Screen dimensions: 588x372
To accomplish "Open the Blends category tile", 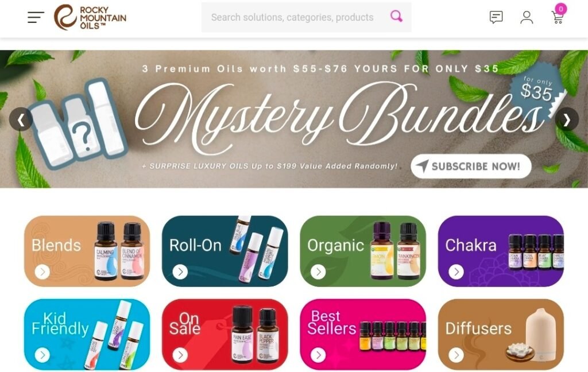I will coord(87,251).
